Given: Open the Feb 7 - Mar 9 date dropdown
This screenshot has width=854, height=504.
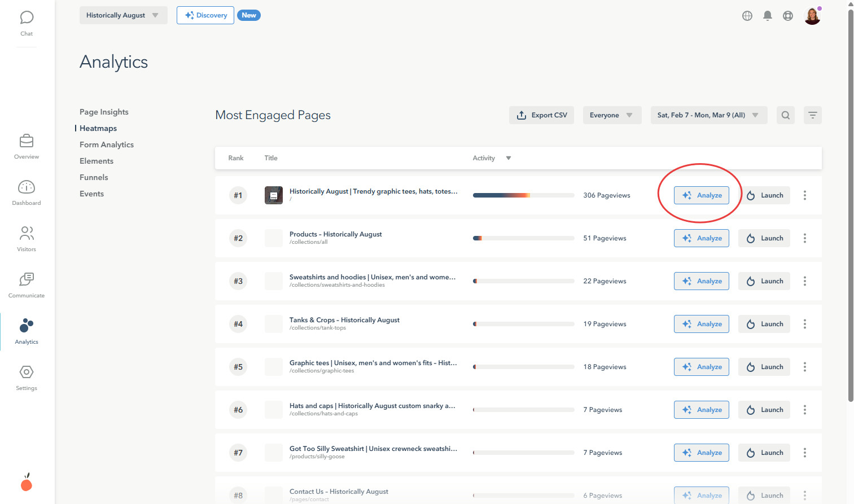Looking at the screenshot, I should (x=709, y=115).
